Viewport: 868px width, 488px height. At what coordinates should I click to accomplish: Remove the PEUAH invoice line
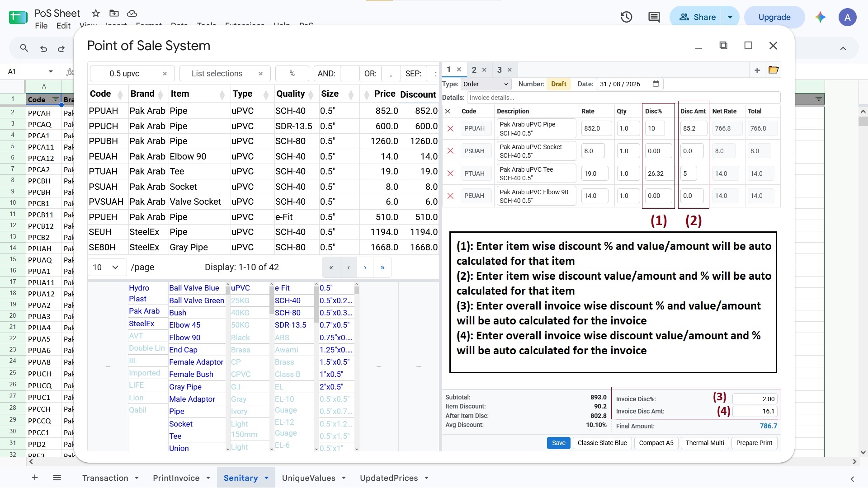(450, 196)
